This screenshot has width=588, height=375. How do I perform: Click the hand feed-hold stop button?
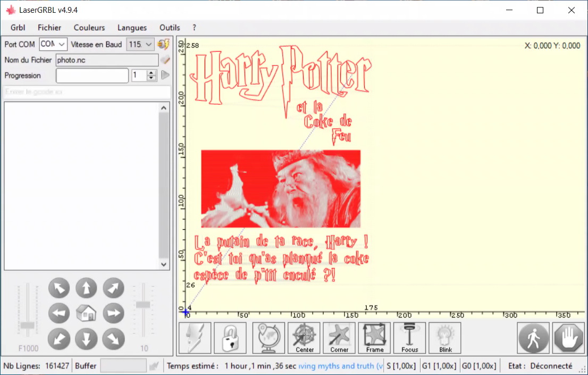[x=568, y=338]
